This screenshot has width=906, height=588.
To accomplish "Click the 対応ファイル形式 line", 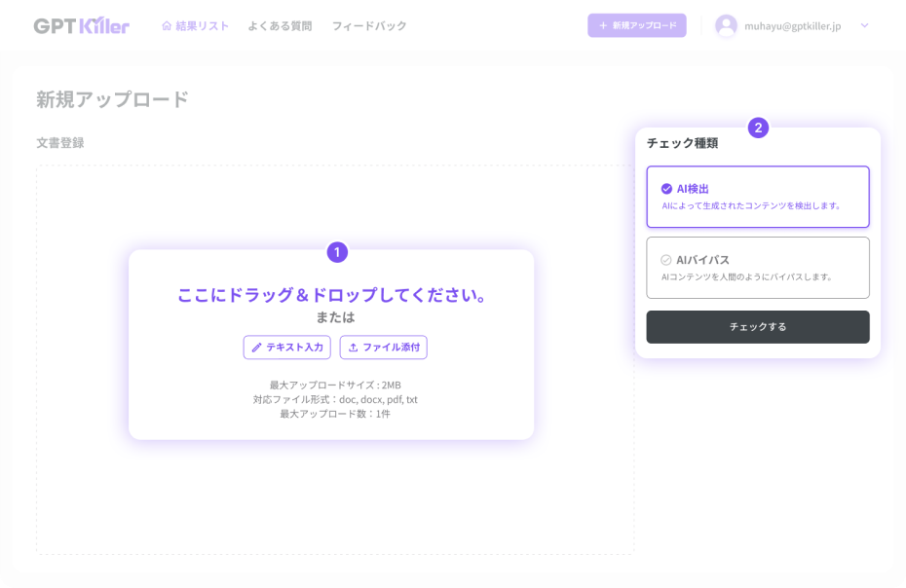I will point(335,400).
